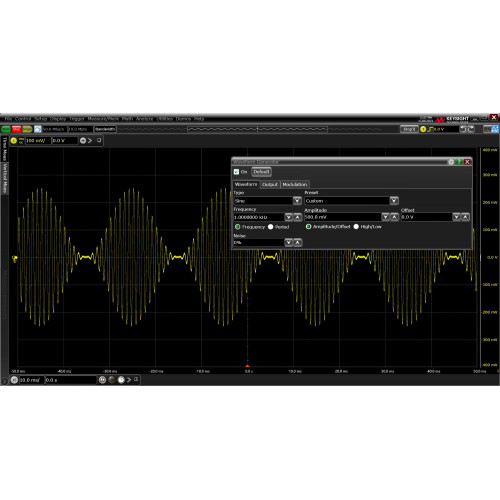
Task: Decrease Offset with the down arrow
Action: point(456,217)
